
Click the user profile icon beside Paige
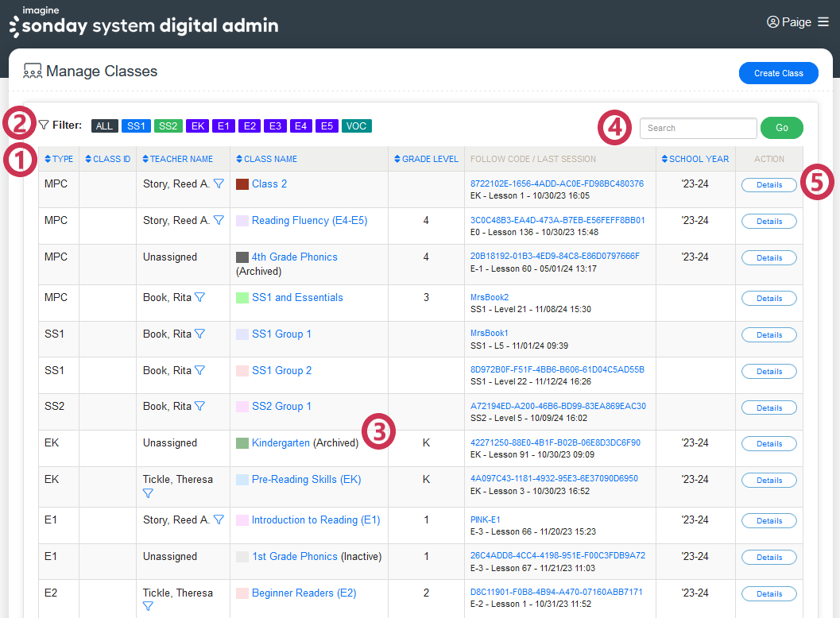pos(772,22)
